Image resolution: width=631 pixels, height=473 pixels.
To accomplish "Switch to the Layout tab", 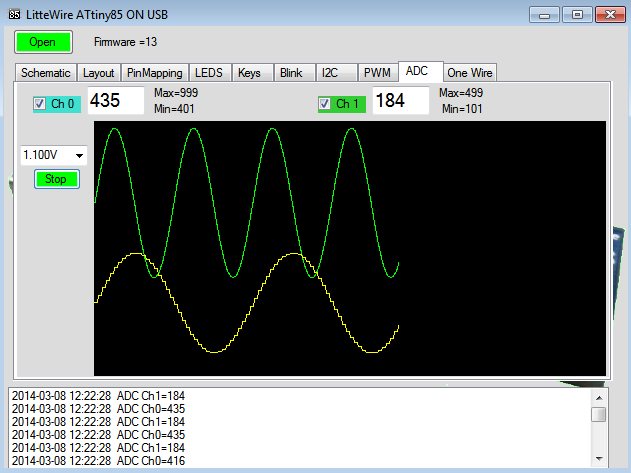I will coord(98,73).
